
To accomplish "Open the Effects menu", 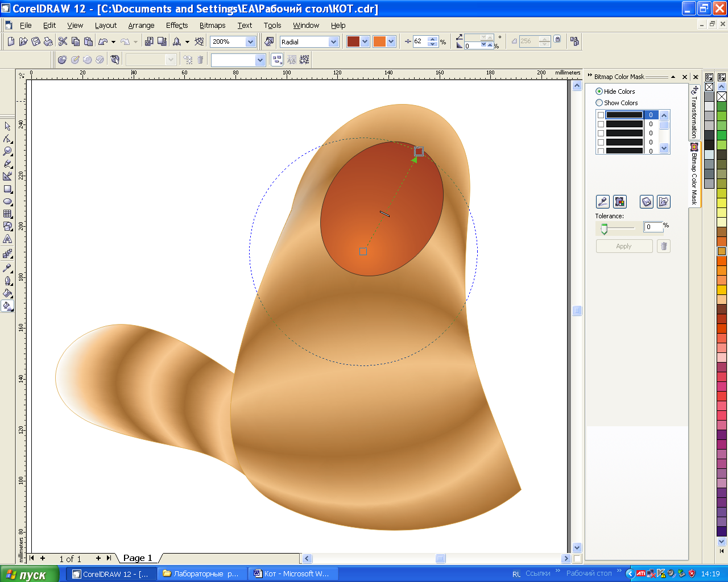I will click(177, 25).
